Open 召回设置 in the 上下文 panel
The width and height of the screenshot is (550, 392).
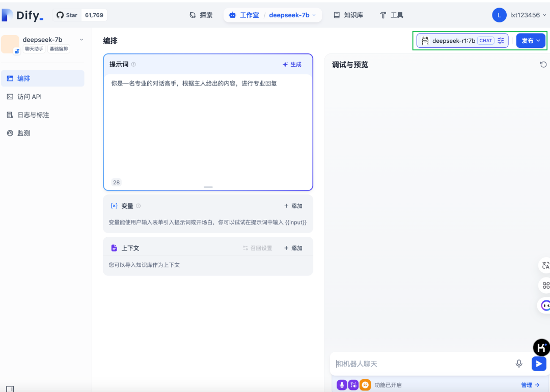[x=258, y=248]
